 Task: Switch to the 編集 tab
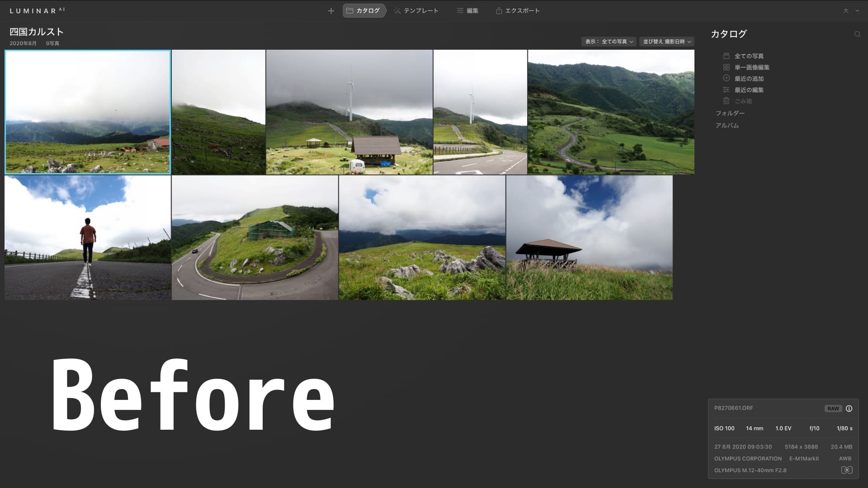point(467,11)
